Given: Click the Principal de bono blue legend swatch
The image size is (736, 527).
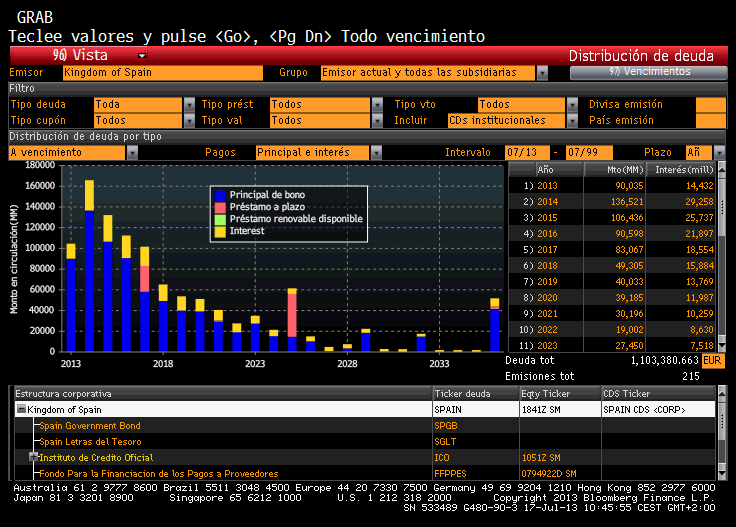Looking at the screenshot, I should (x=220, y=195).
